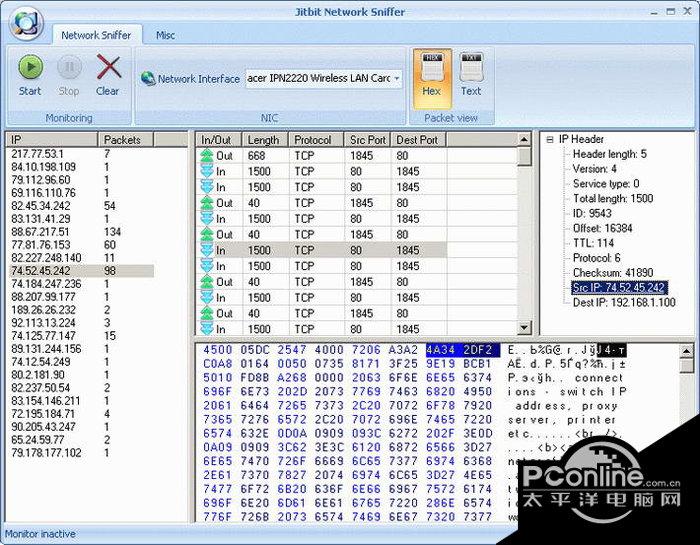Select Src IP: 74.52.45.242 tree item
This screenshot has height=545, width=700.
tap(619, 287)
